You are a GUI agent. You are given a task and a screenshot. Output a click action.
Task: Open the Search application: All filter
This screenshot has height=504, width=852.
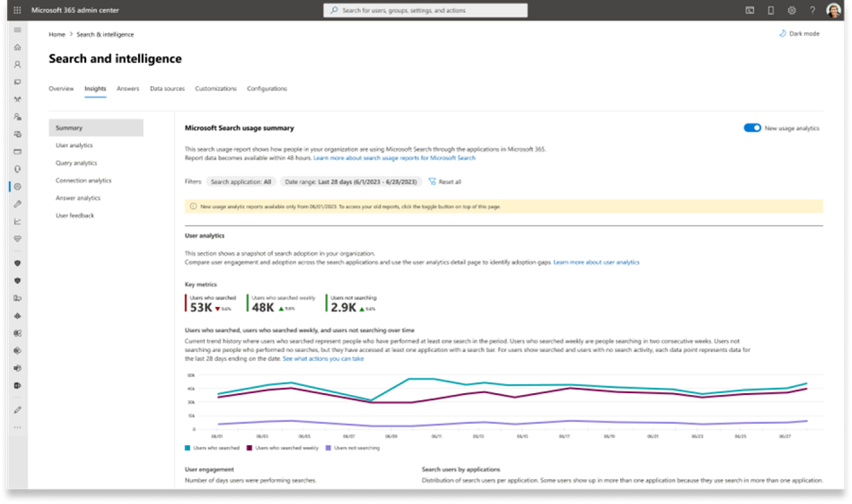(241, 182)
